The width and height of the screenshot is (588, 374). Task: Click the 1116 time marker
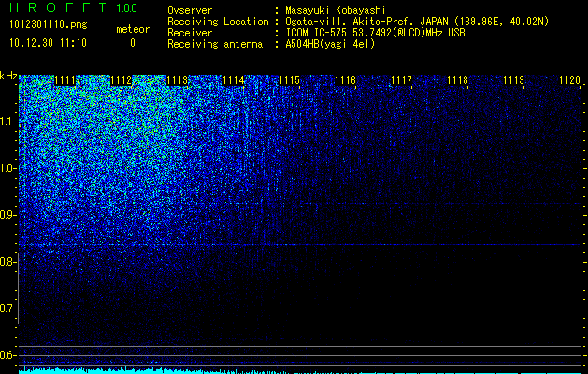(x=345, y=80)
